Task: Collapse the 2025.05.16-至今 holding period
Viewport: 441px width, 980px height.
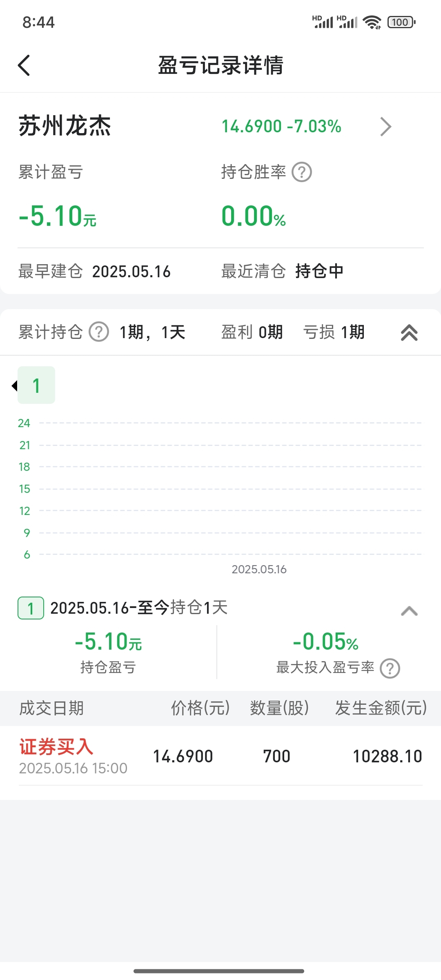Action: pyautogui.click(x=409, y=611)
